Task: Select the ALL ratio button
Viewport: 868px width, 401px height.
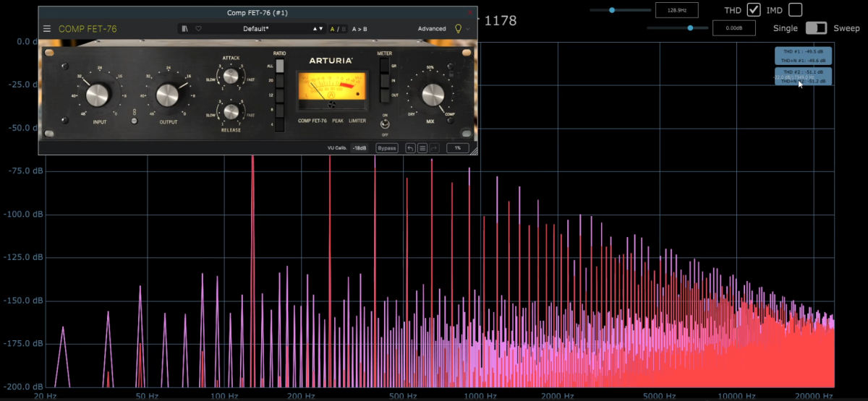Action: 280,66
